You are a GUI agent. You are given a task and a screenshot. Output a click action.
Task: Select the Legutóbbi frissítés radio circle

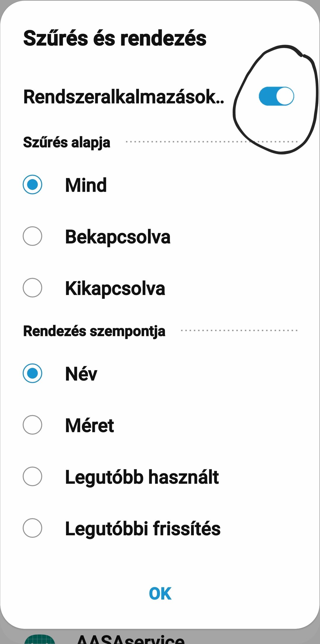pyautogui.click(x=32, y=528)
